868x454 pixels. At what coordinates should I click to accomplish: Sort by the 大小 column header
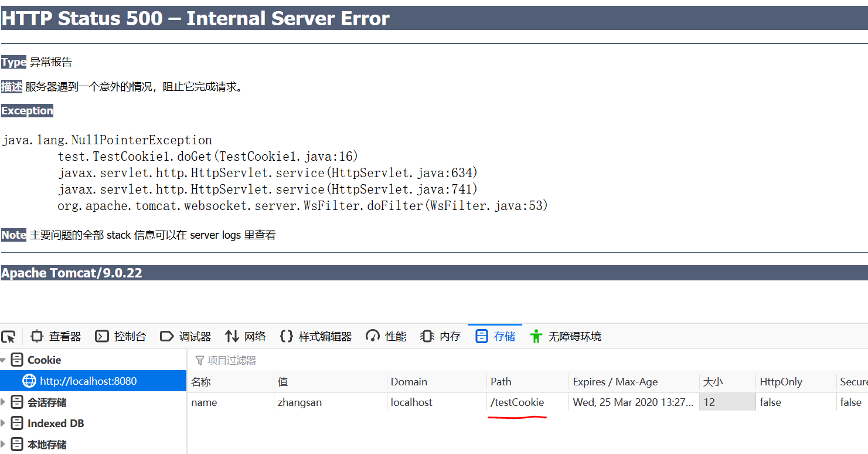pyautogui.click(x=727, y=382)
